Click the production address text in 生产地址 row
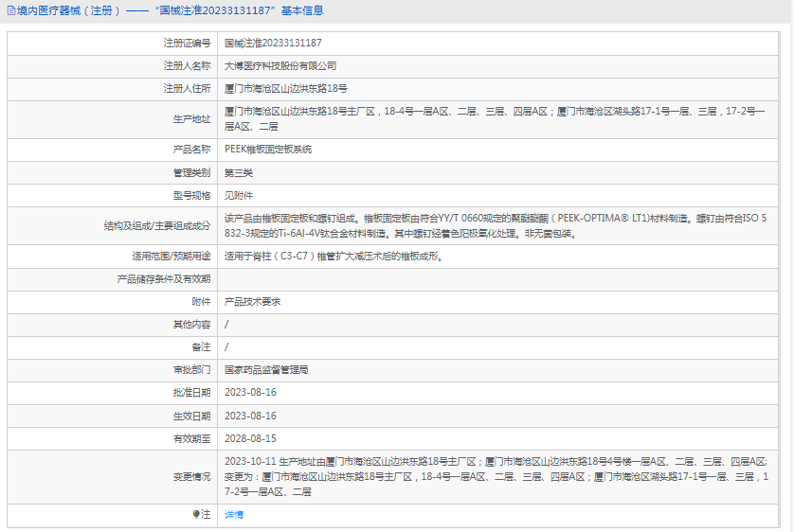This screenshot has height=532, width=794. (x=495, y=119)
